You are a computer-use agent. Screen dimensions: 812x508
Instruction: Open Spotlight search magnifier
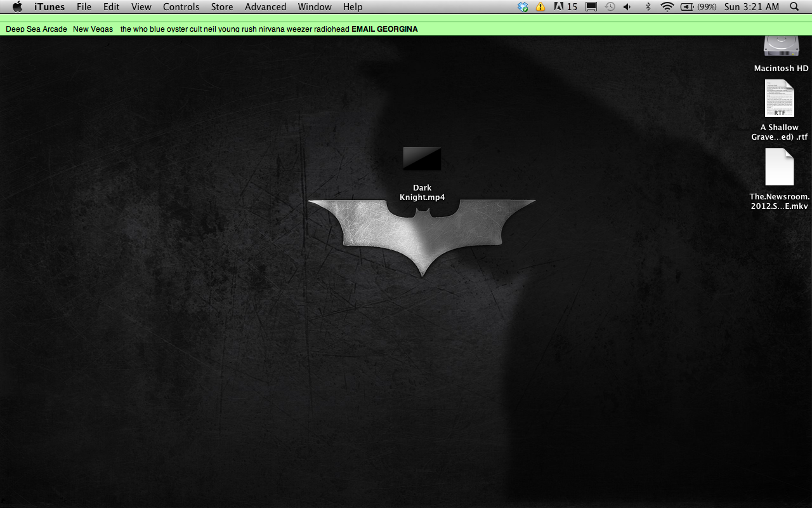click(x=794, y=7)
